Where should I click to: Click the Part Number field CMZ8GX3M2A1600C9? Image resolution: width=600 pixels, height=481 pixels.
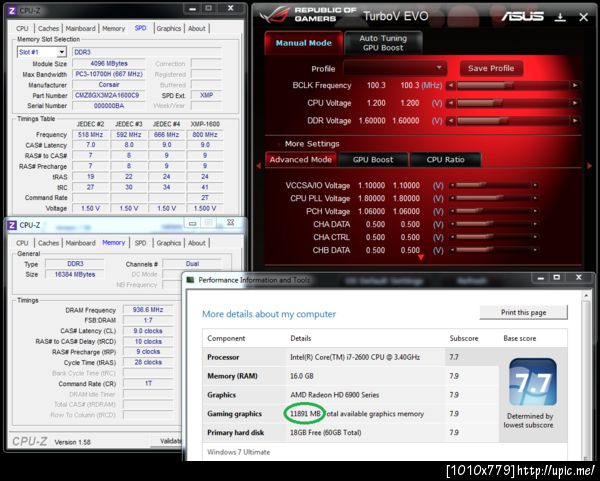(109, 95)
